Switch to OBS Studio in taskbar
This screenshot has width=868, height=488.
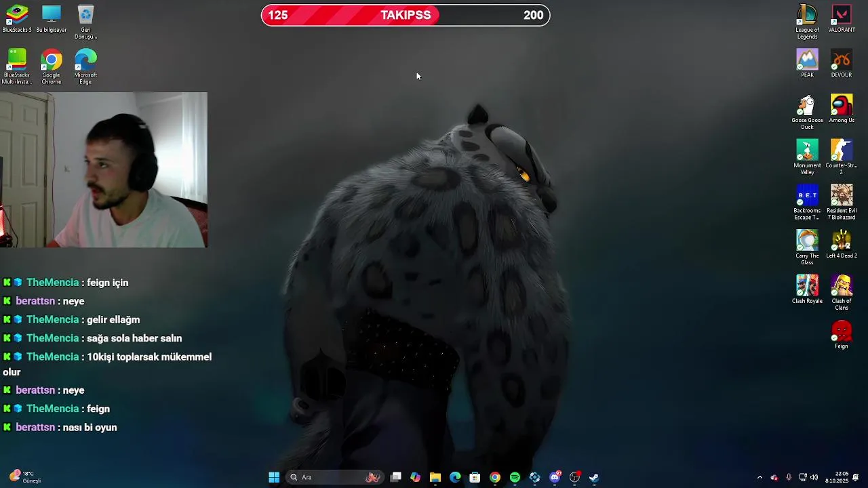click(574, 477)
